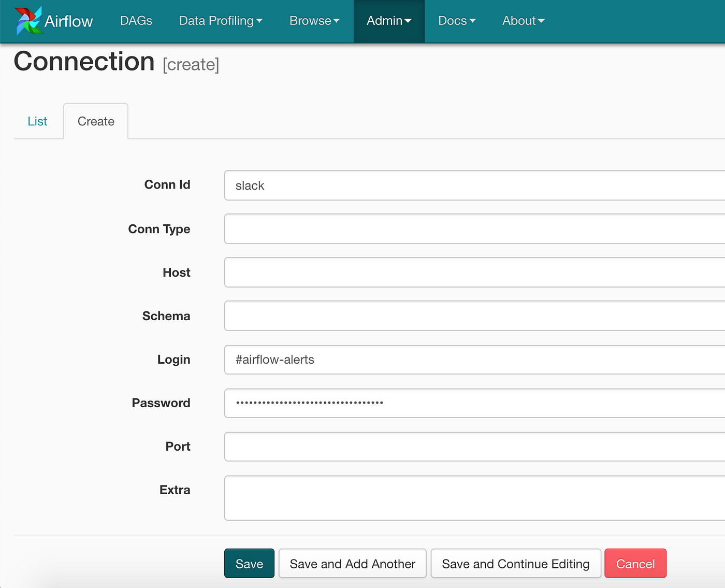
Task: Click the Login label
Action: (174, 360)
